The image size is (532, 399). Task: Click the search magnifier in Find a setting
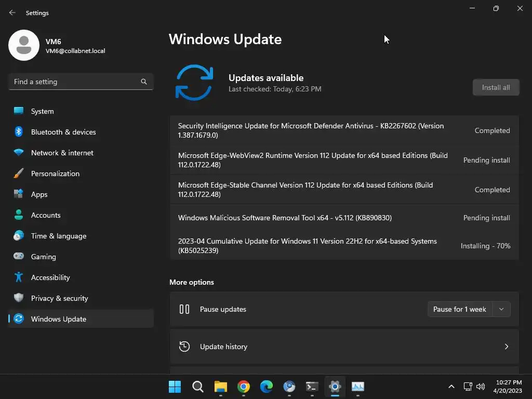[144, 82]
